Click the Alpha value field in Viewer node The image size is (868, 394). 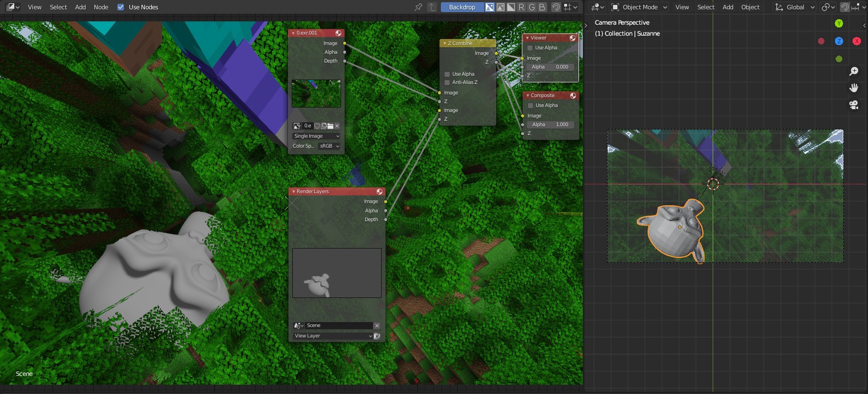[550, 67]
